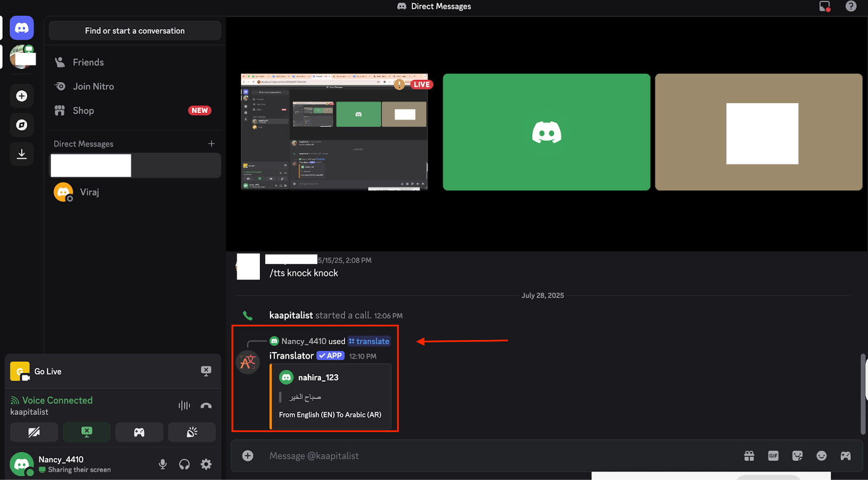Screen dimensions: 868x480
Task: Open GIF picker
Action: coord(773,456)
